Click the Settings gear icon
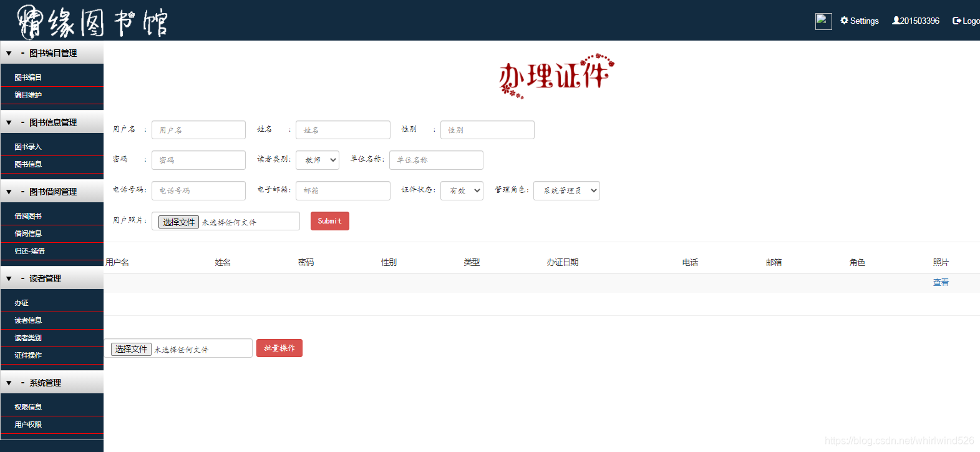The height and width of the screenshot is (452, 980). (844, 21)
